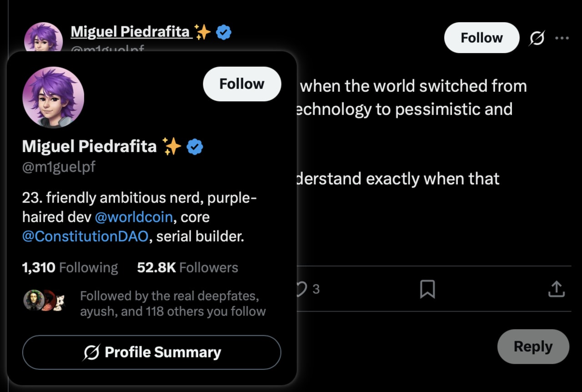Open Grok analysis next to Follow button
Viewport: 582px width, 392px height.
pyautogui.click(x=537, y=38)
